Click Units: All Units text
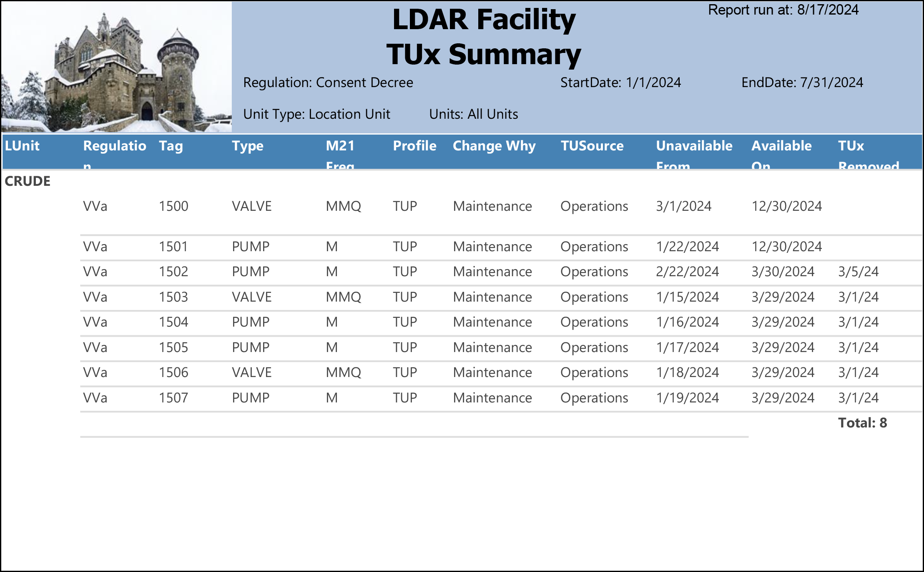924x572 pixels. (474, 114)
